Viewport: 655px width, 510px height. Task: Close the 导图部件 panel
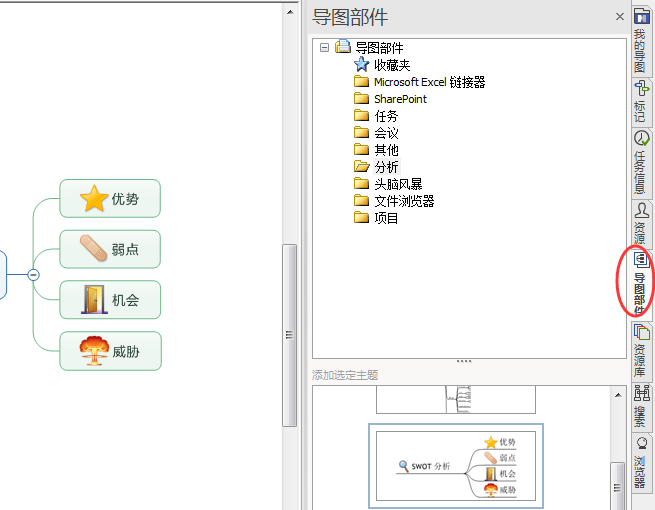click(620, 17)
